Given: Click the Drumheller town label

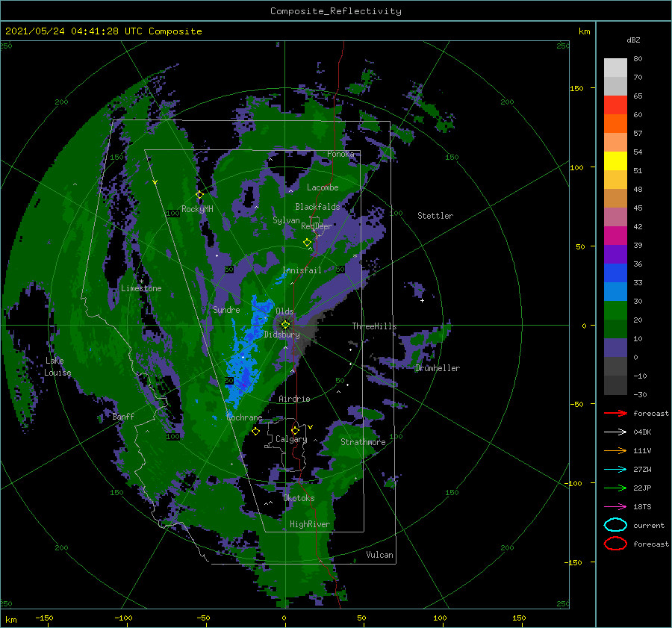Looking at the screenshot, I should [438, 368].
